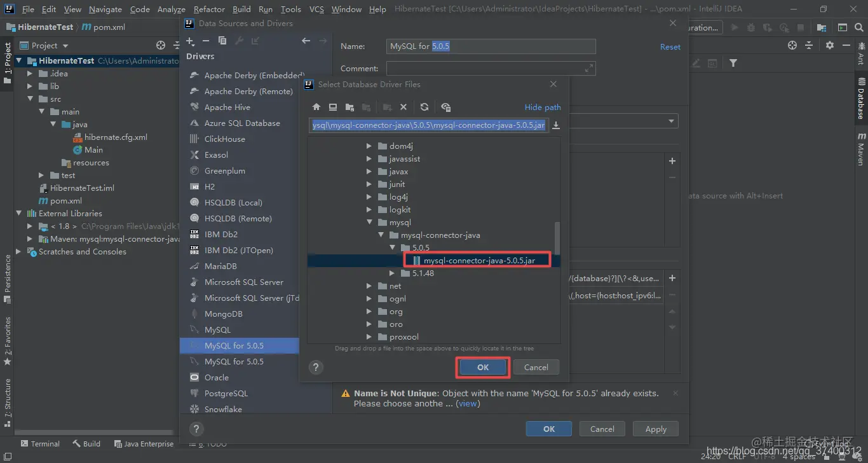
Task: Open recent paths history arrow
Action: point(556,125)
